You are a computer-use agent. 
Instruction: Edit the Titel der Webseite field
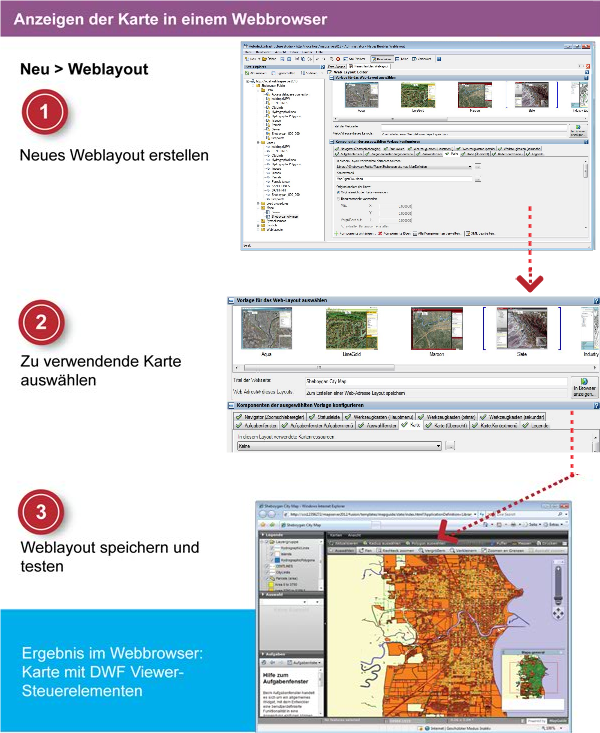point(436,381)
